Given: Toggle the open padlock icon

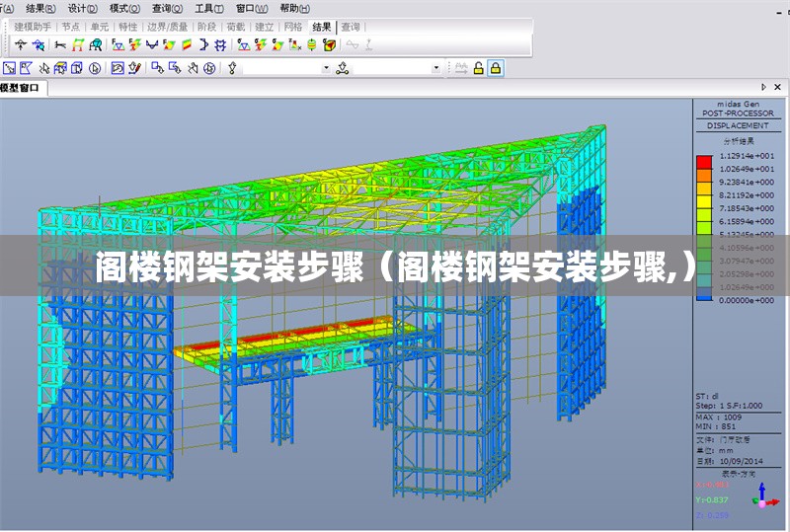Looking at the screenshot, I should pyautogui.click(x=479, y=68).
